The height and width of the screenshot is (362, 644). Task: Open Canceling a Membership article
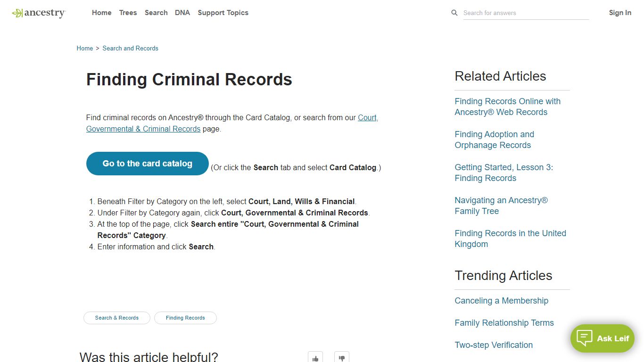[501, 301]
